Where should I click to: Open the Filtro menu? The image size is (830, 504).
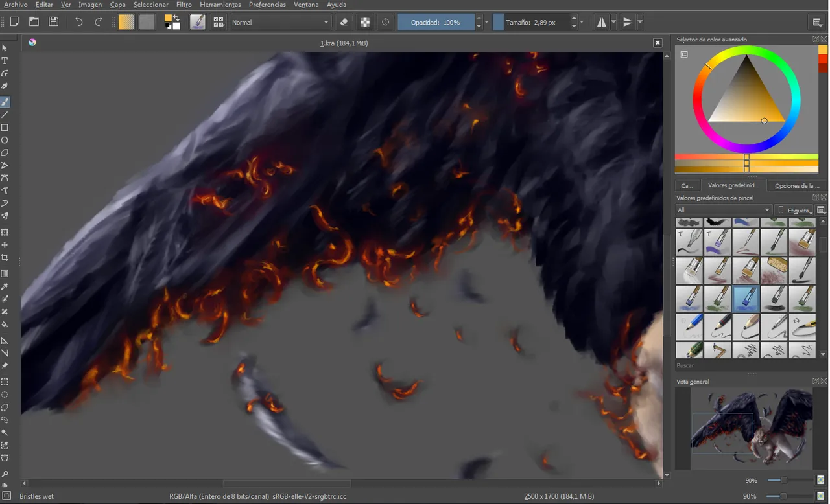tap(184, 5)
